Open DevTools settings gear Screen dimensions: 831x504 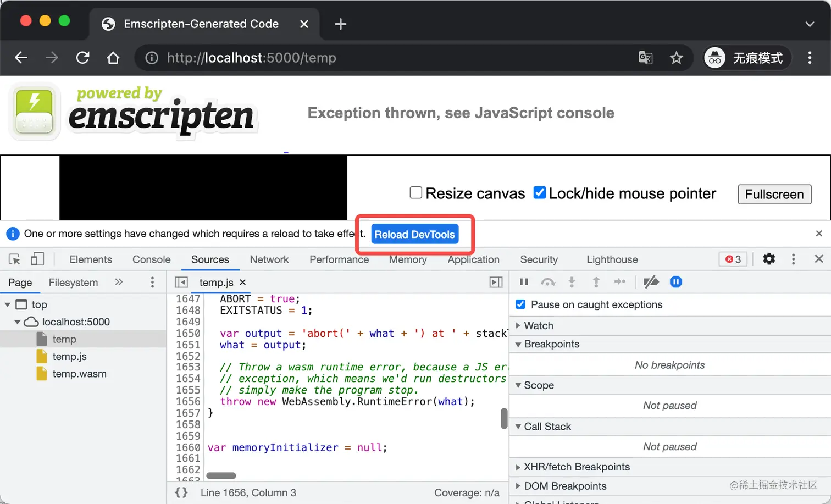coord(769,259)
